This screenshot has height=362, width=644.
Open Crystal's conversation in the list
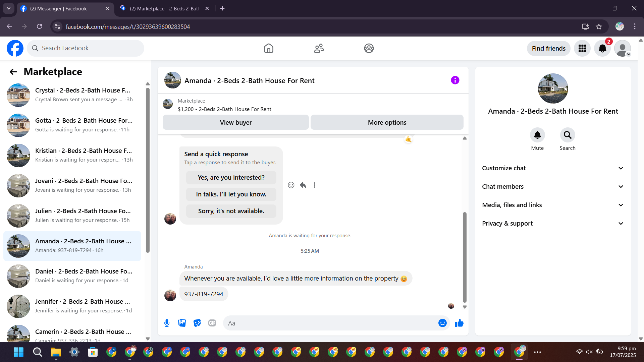[72, 95]
